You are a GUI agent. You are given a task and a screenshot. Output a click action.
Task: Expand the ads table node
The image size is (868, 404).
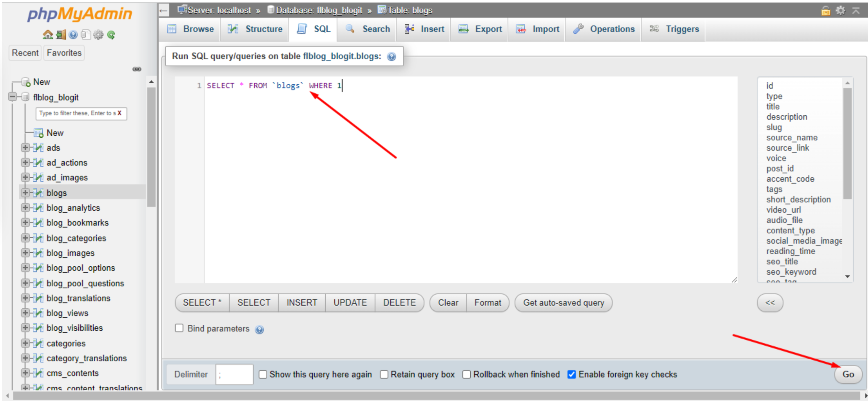pyautogui.click(x=25, y=148)
